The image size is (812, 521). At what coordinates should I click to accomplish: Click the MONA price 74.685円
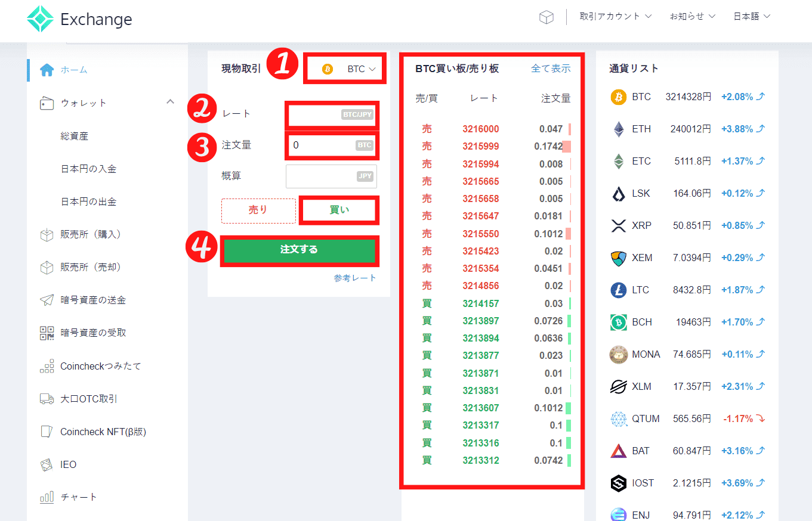[x=692, y=354]
